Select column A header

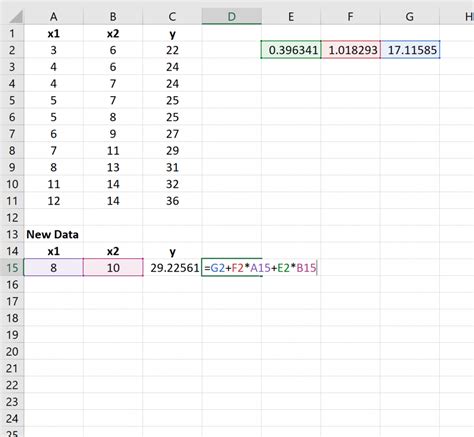click(54, 17)
